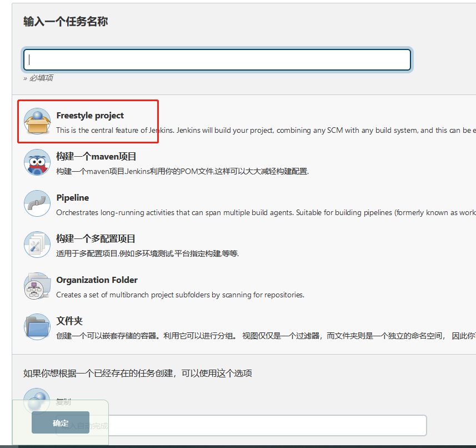Choose the Pipeline pipe icon
The image size is (476, 448).
click(37, 203)
